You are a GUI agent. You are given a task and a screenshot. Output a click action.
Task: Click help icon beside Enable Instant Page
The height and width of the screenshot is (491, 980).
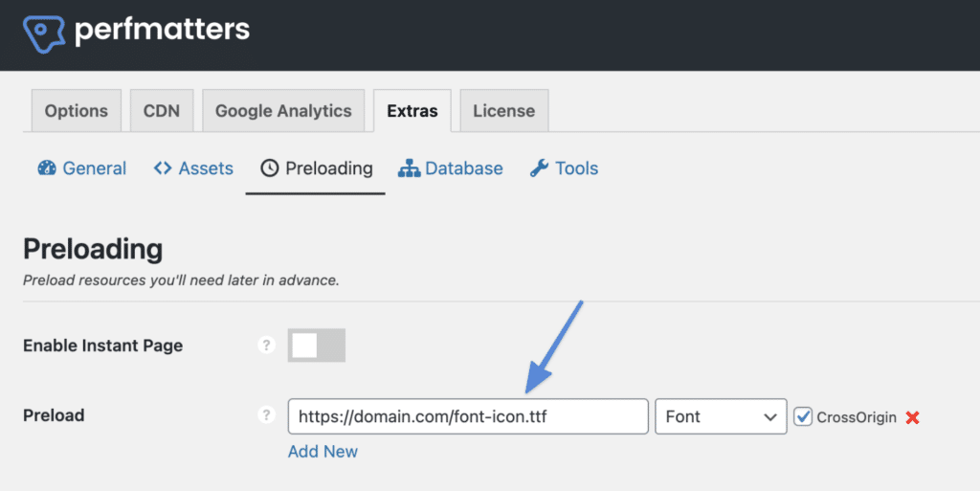(x=266, y=345)
